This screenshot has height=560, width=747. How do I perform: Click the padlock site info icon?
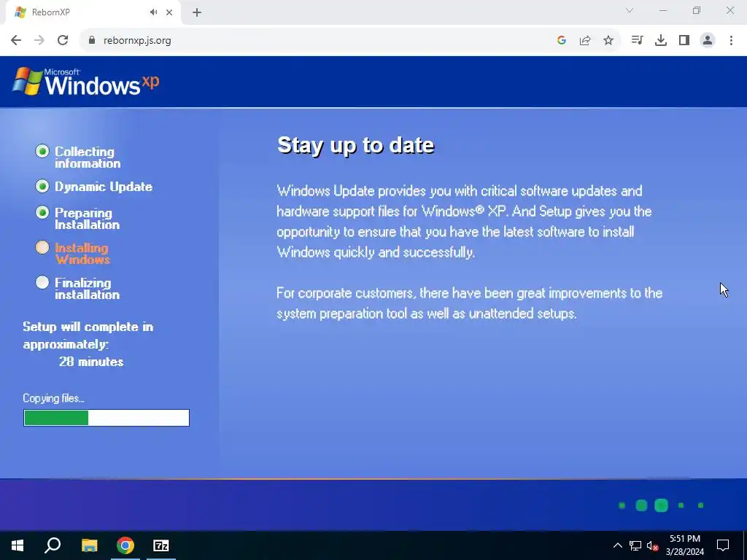92,40
